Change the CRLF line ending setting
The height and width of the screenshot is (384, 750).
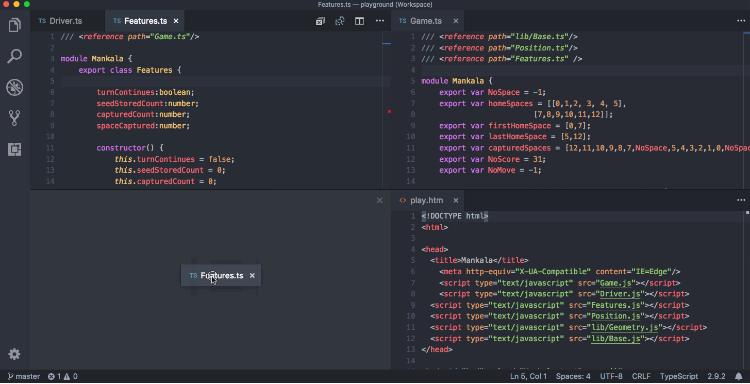641,376
